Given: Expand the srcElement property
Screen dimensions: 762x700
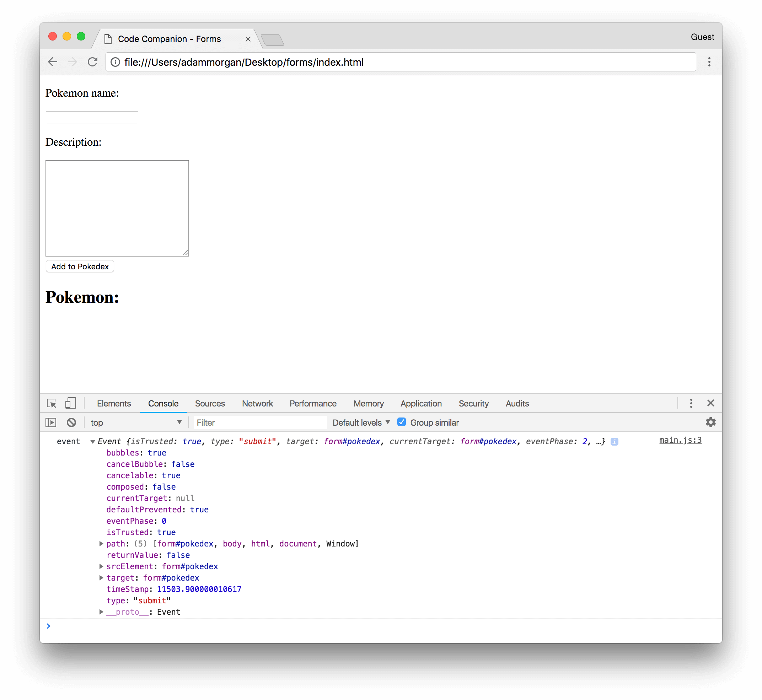Looking at the screenshot, I should [x=101, y=566].
